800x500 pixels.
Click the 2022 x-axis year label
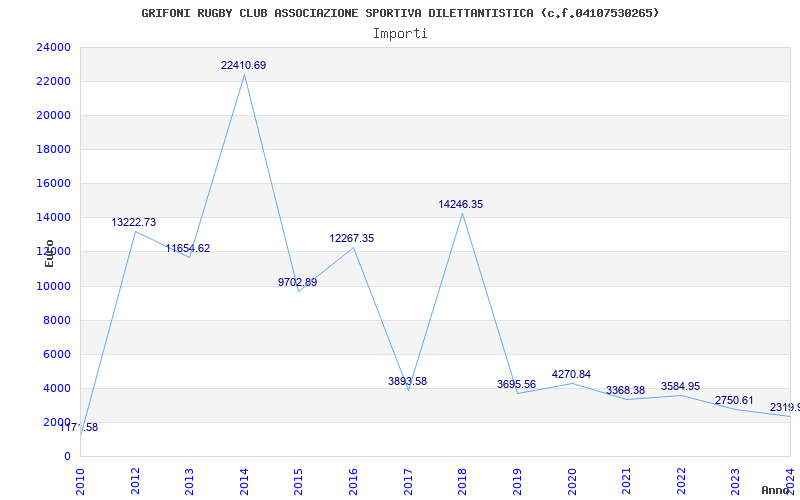(681, 481)
